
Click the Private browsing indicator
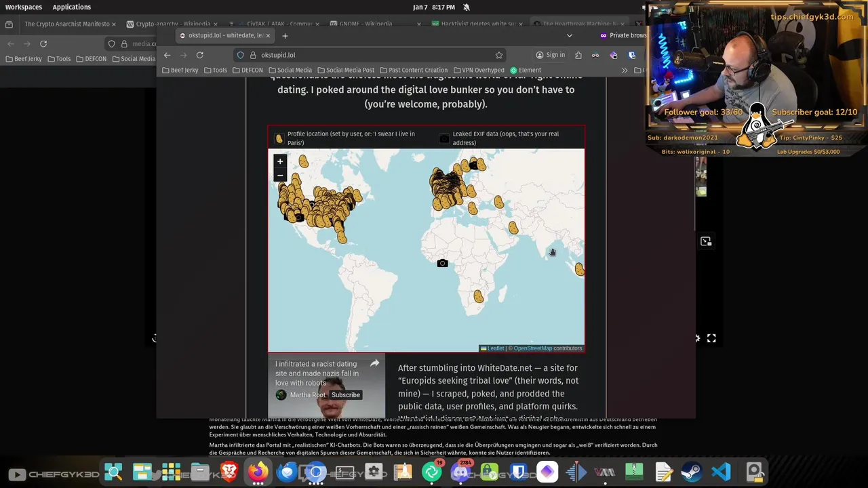623,35
